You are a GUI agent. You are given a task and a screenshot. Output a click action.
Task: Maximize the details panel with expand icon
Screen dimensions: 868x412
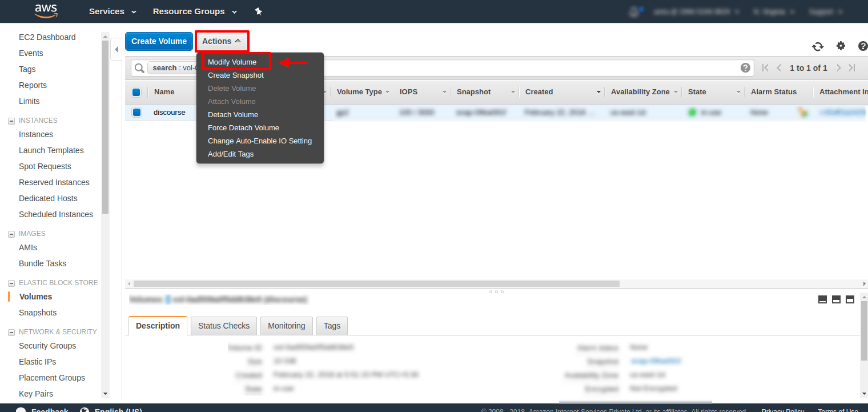(850, 299)
